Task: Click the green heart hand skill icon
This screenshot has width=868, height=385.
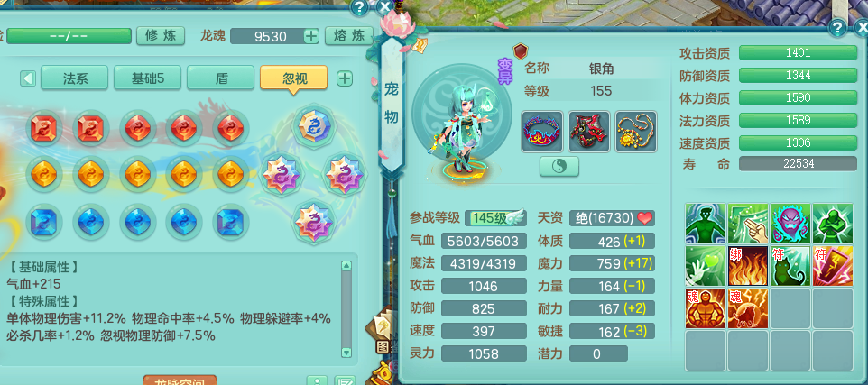Action: tap(706, 266)
